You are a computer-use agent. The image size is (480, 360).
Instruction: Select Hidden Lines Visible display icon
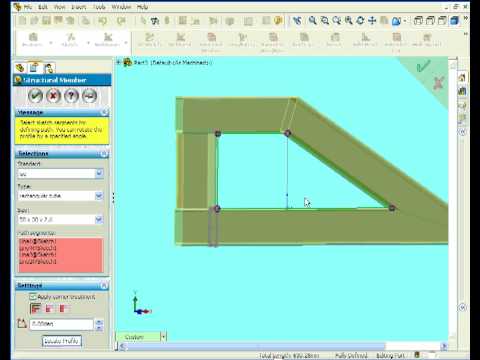click(x=430, y=21)
